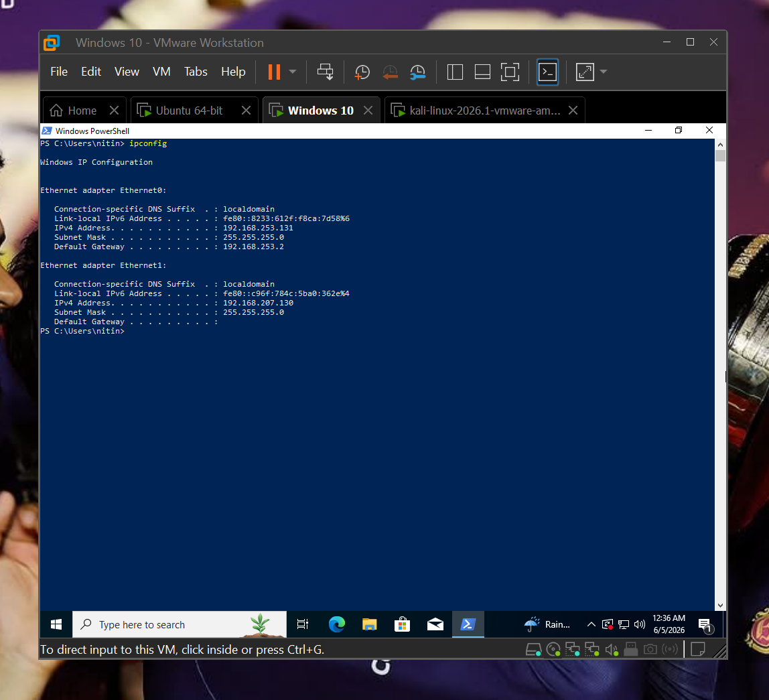The height and width of the screenshot is (700, 769).
Task: Click the ipconfig command text
Action: [148, 143]
